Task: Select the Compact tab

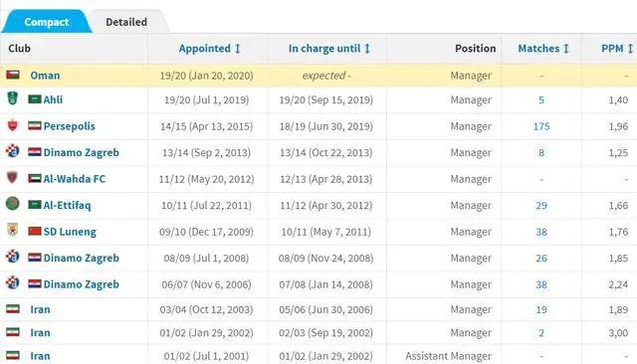Action: [47, 22]
